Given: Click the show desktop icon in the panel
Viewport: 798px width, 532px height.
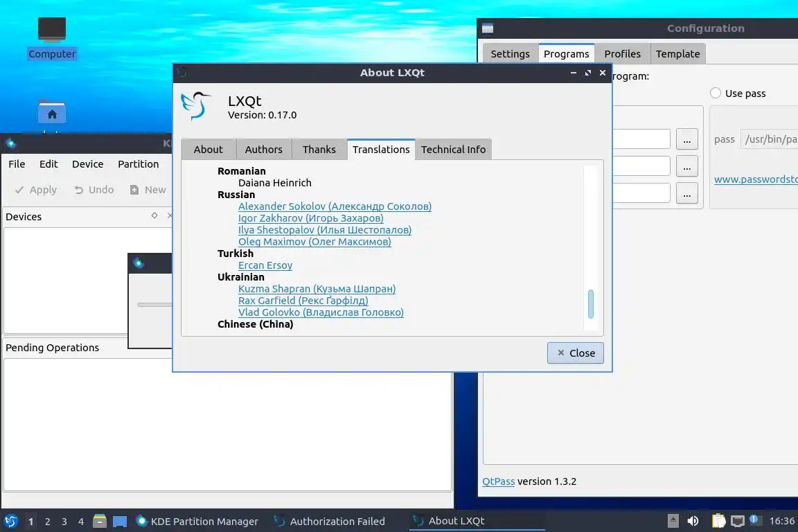Looking at the screenshot, I should pyautogui.click(x=120, y=522).
